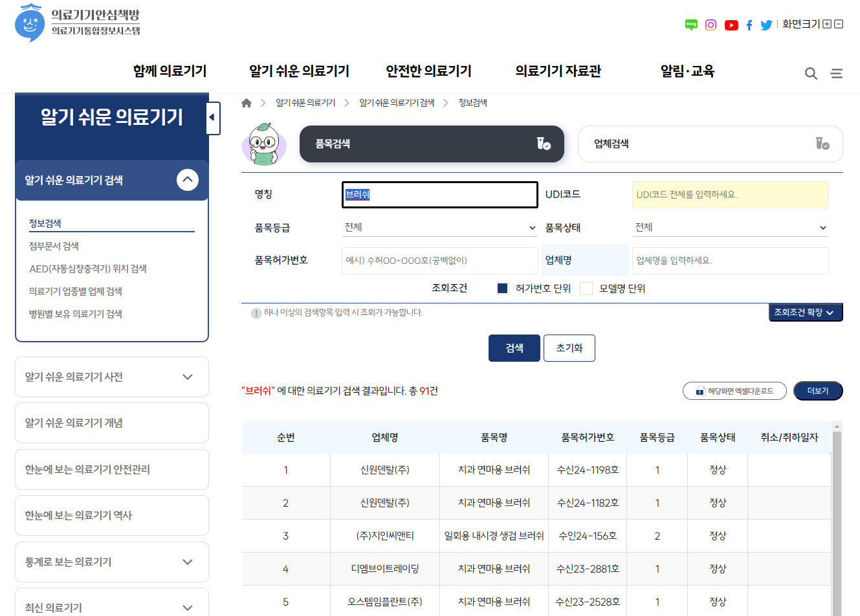Collapse the left sidebar arrow handle
Image resolution: width=860 pixels, height=616 pixels.
pos(213,118)
